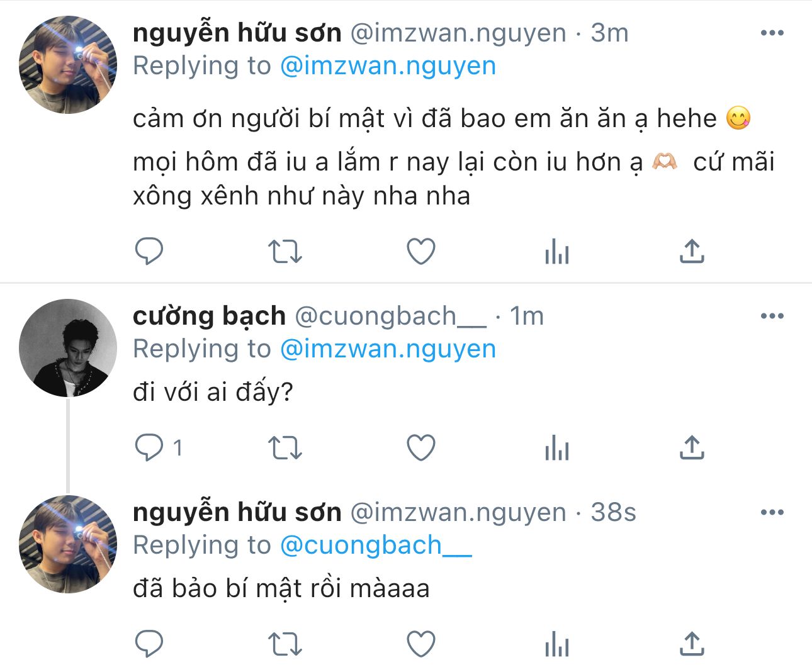View analytics for cường bạch's tweet
The image size is (812, 672).
(556, 448)
